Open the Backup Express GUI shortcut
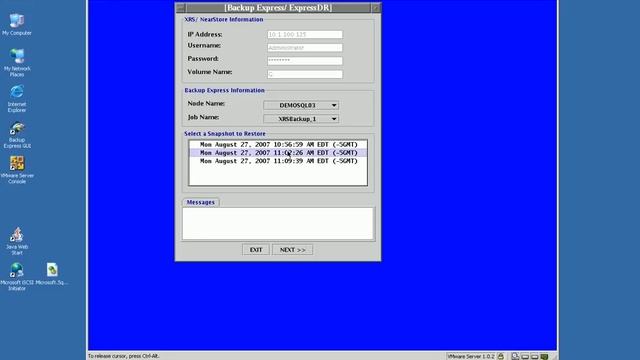This screenshot has height=360, width=640. click(17, 135)
